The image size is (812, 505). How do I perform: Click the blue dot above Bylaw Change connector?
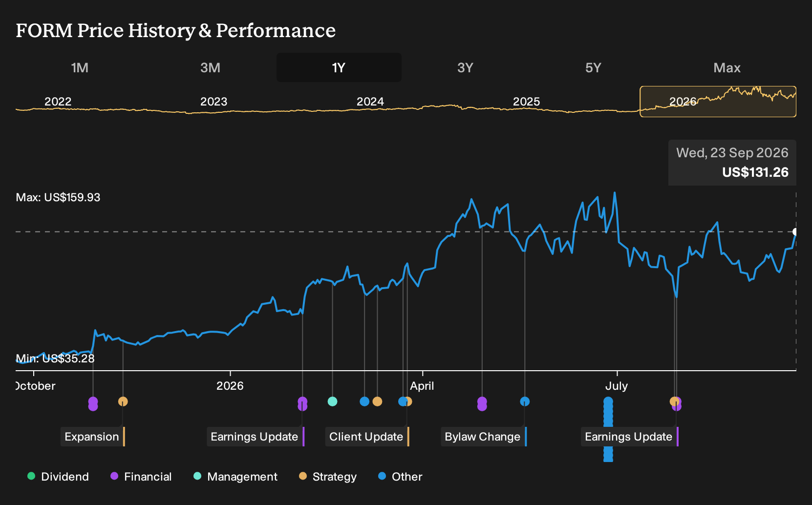(525, 401)
